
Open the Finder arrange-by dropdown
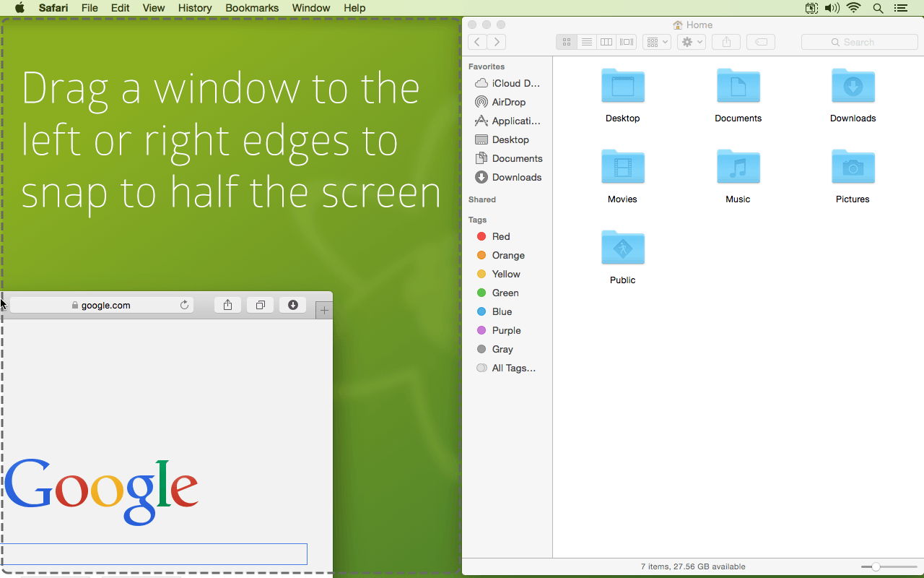(657, 42)
